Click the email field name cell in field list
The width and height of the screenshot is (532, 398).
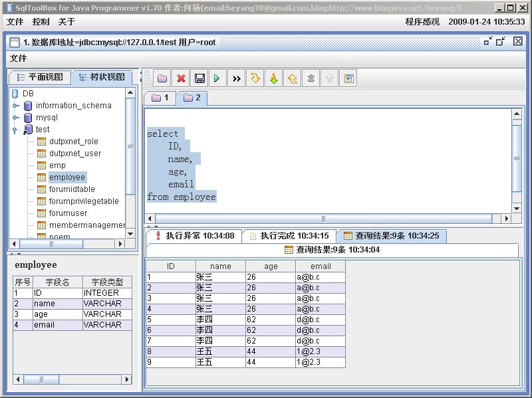click(57, 325)
